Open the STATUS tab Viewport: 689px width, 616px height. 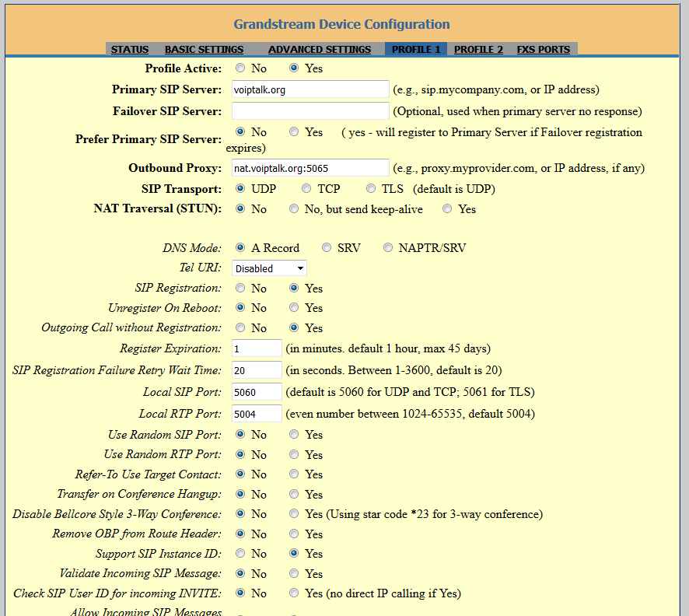pyautogui.click(x=130, y=49)
